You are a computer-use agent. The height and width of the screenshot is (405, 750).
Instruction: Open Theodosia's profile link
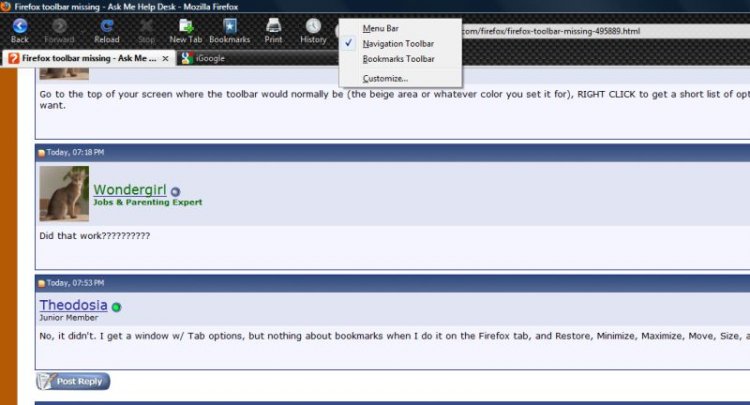(74, 305)
